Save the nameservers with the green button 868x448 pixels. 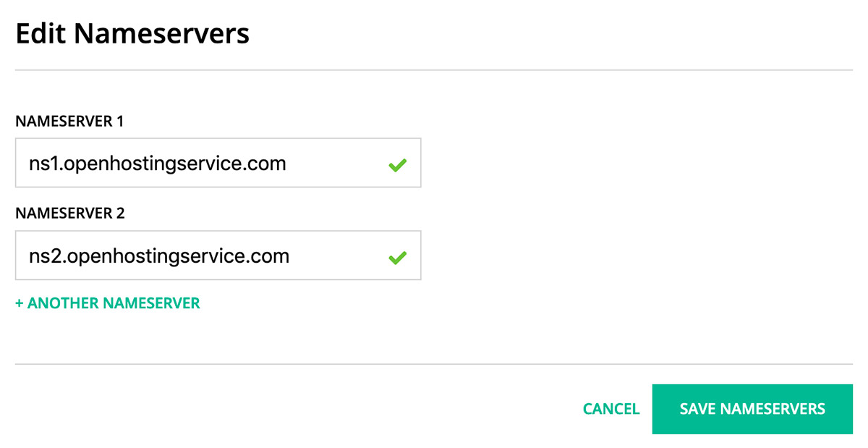(752, 409)
